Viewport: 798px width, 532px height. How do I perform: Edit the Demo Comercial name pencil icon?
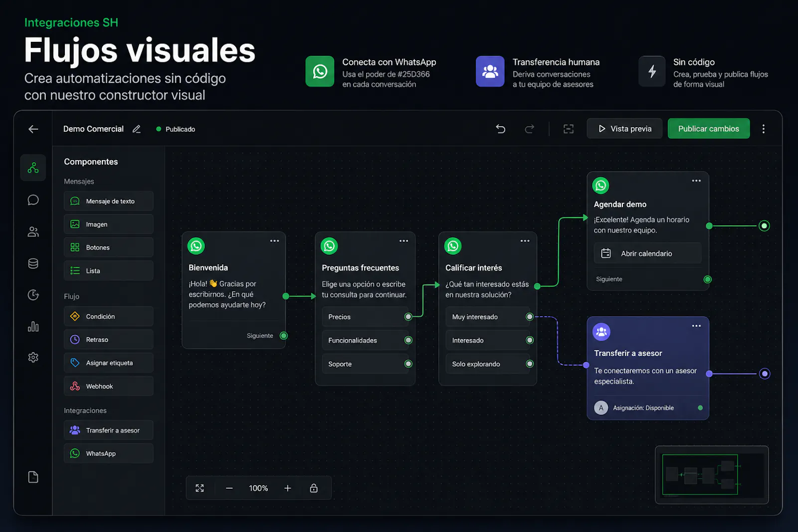tap(137, 129)
